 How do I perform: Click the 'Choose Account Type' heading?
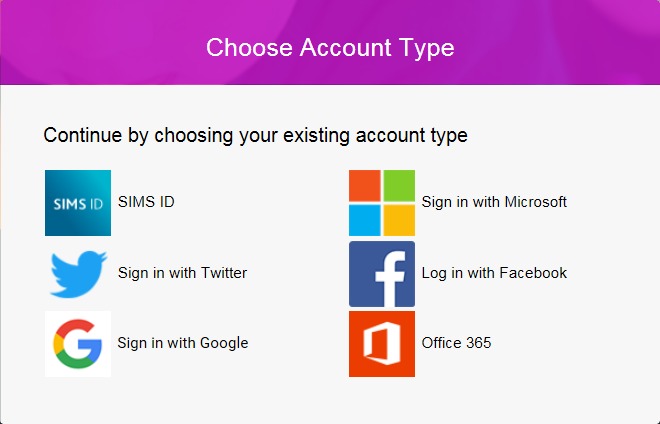(330, 48)
